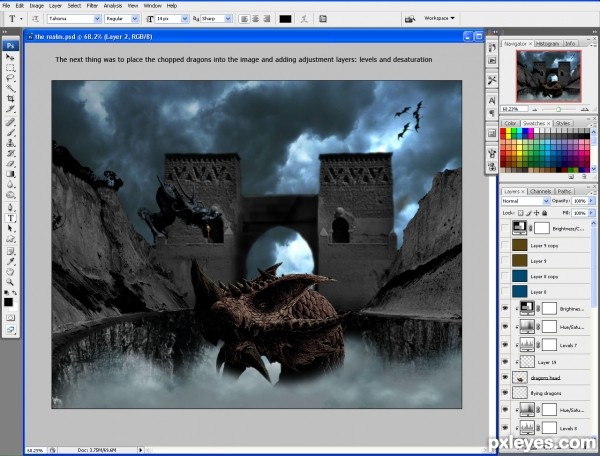Select the Pen tool

(x=10, y=208)
